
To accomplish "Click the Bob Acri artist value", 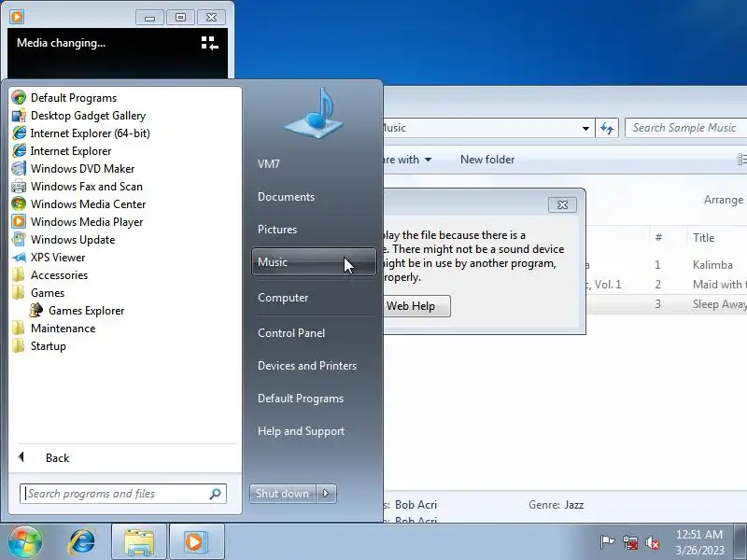I will pos(416,505).
